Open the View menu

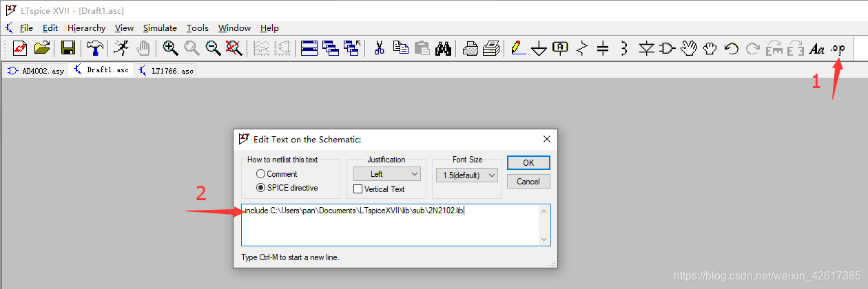pyautogui.click(x=124, y=28)
